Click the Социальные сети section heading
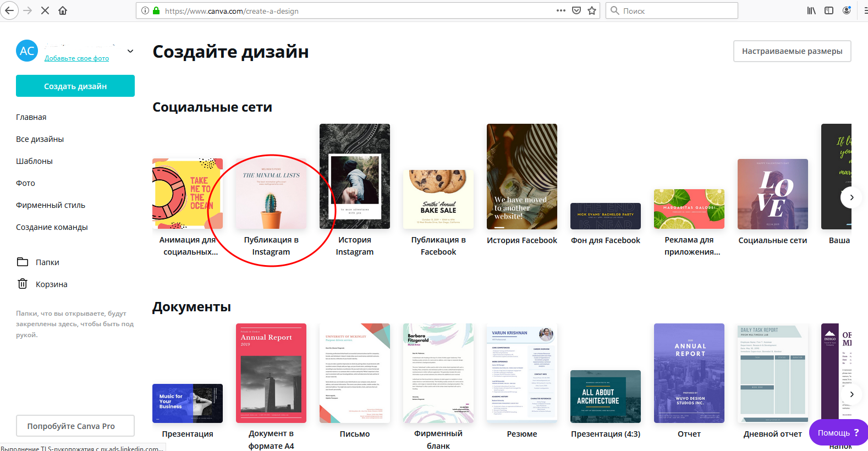868x451 pixels. point(212,107)
